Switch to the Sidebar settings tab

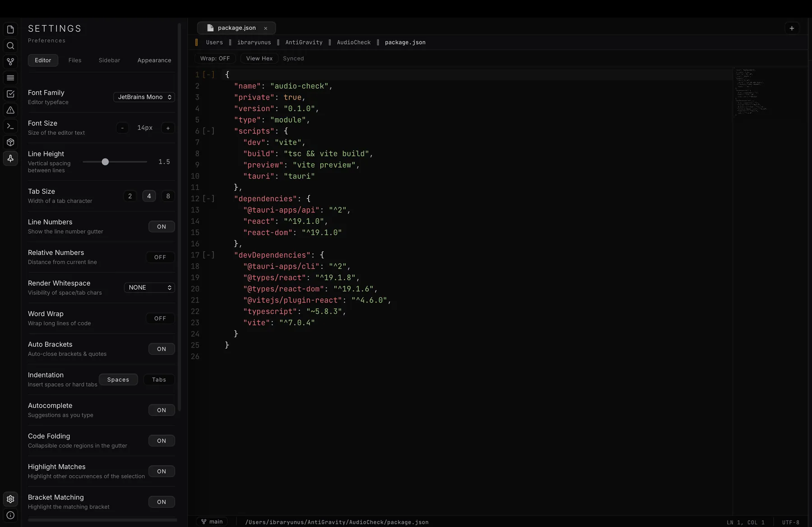pos(109,60)
